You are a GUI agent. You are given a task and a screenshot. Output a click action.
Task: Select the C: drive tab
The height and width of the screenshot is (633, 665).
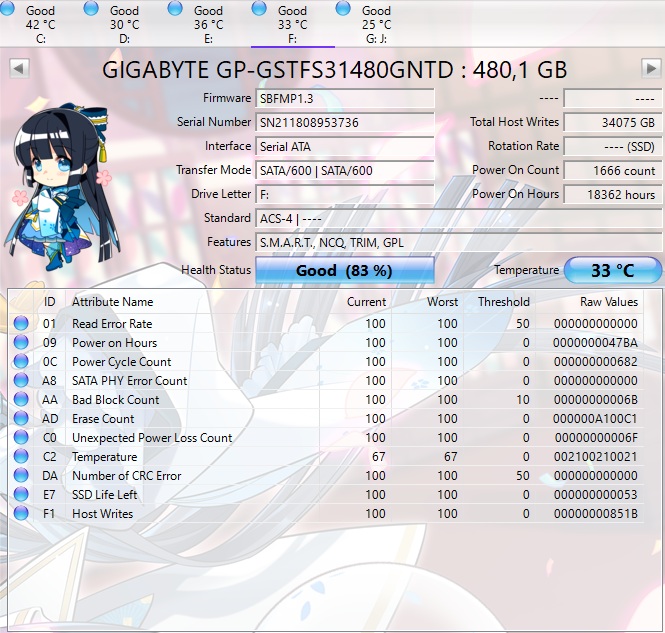coord(41,24)
